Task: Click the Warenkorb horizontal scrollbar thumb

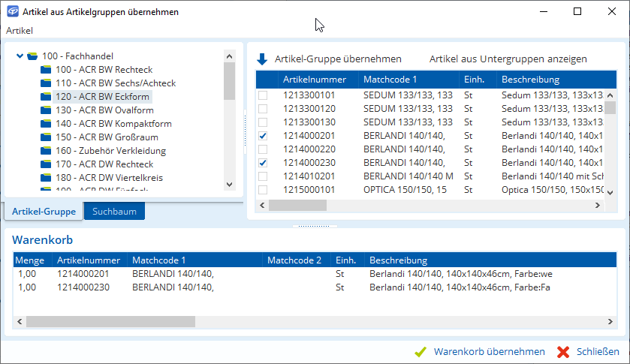Action: click(110, 321)
